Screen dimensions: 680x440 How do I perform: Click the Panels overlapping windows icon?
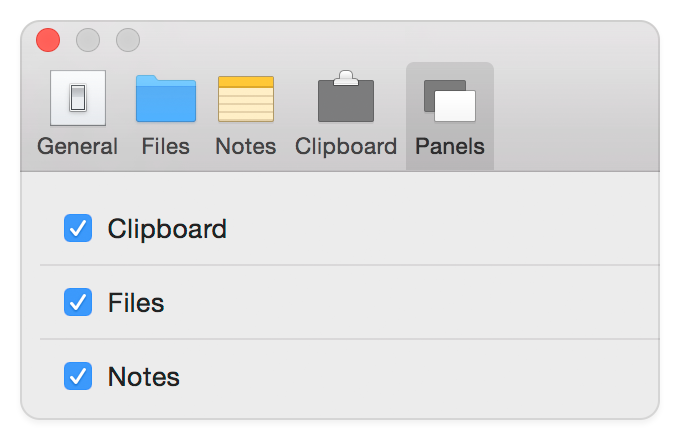[x=450, y=101]
